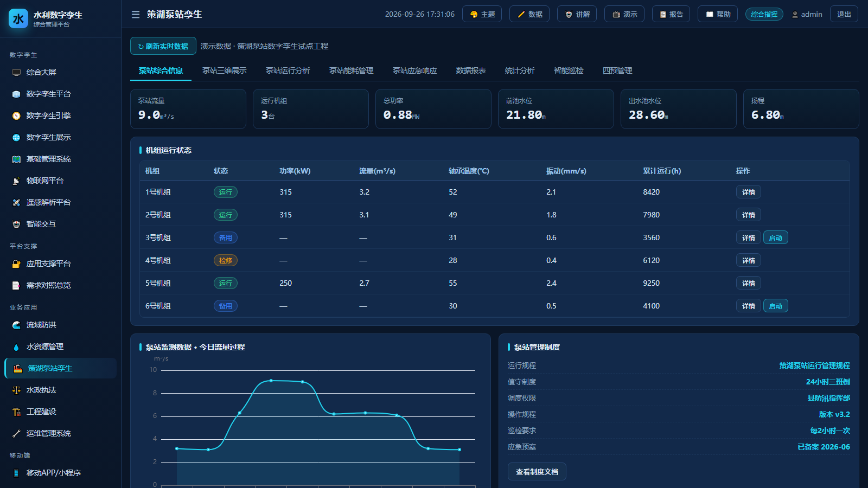Click the hamburger menu icon
This screenshot has height=488, width=868.
pyautogui.click(x=136, y=15)
